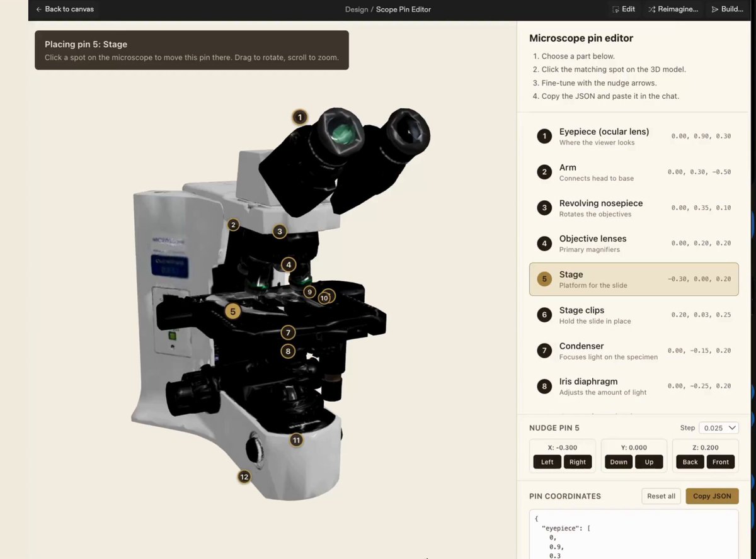Screen dimensions: 756x559
Task: Select pin marker 4 on objective lenses
Action: click(x=289, y=264)
